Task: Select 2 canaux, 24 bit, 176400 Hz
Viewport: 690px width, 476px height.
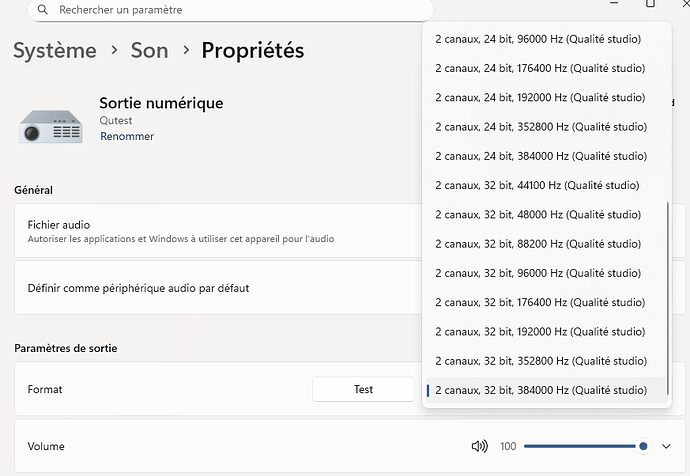Action: point(540,68)
